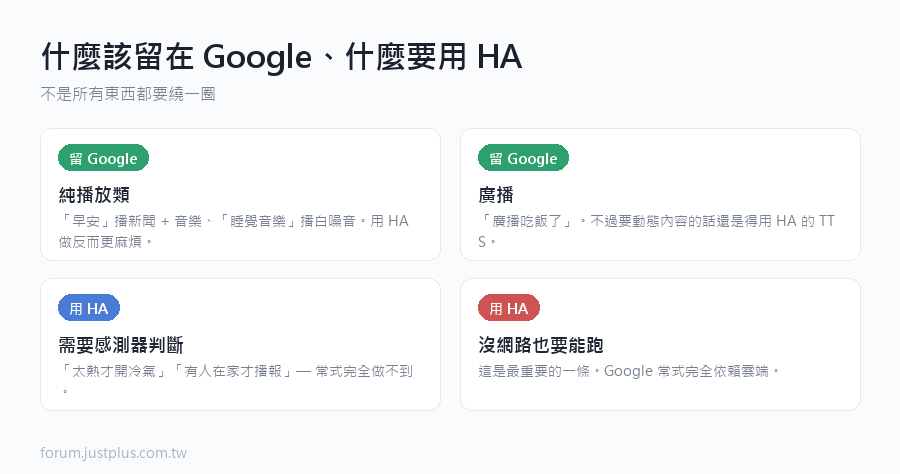900x474 pixels.
Task: Click the red 用 HA badge
Action: (509, 308)
